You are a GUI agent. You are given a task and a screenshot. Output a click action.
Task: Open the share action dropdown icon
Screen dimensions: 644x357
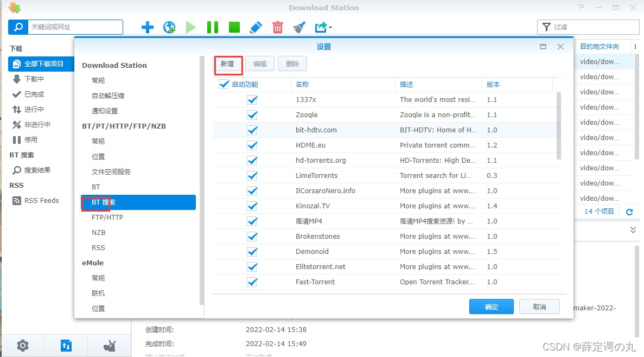click(x=323, y=28)
